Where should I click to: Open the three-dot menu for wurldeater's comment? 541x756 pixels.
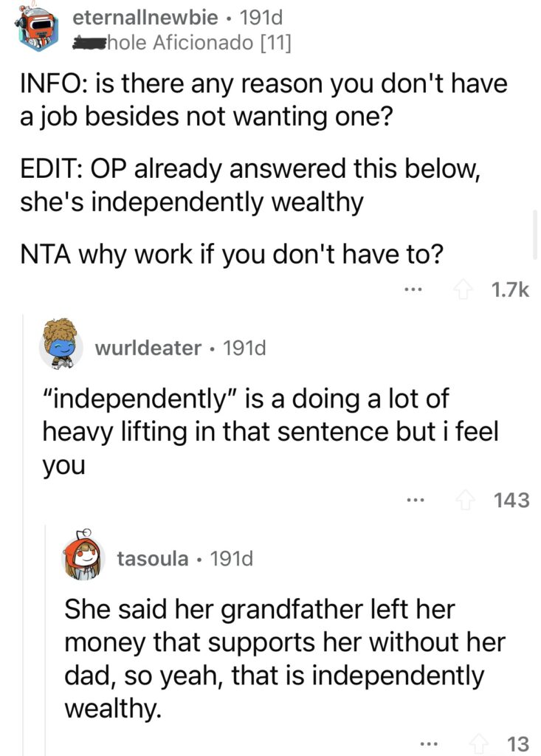coord(415,501)
